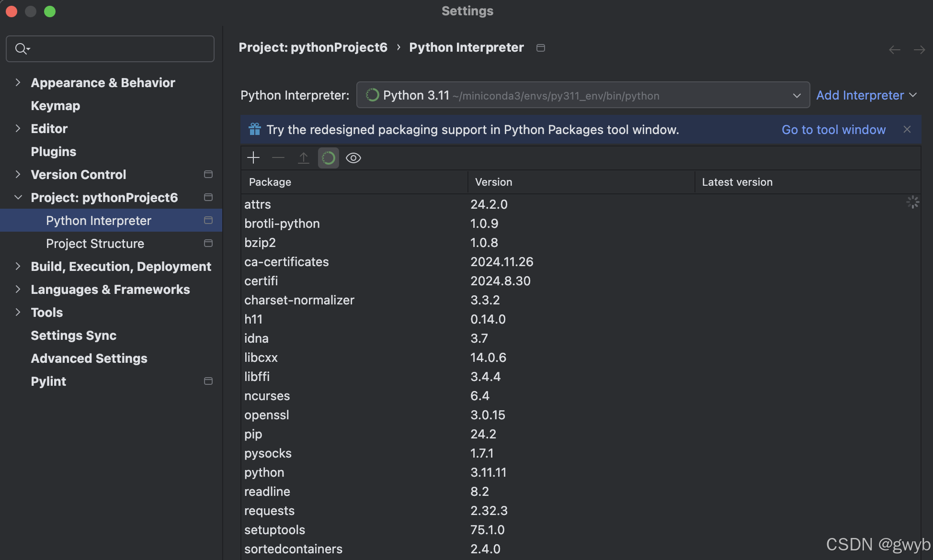The image size is (933, 560).
Task: Open the Project Structure settings page
Action: point(95,243)
